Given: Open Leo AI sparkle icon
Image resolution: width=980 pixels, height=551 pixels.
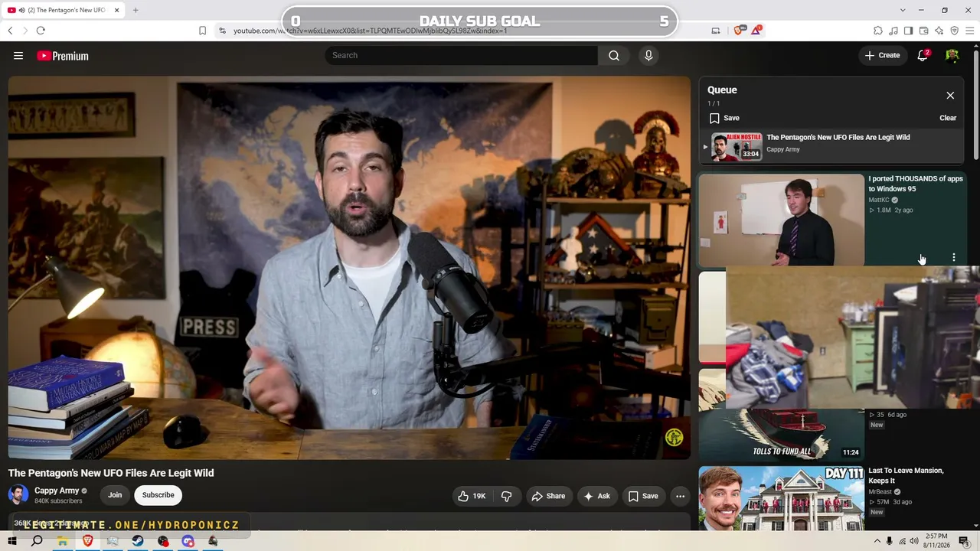Looking at the screenshot, I should coord(939,31).
